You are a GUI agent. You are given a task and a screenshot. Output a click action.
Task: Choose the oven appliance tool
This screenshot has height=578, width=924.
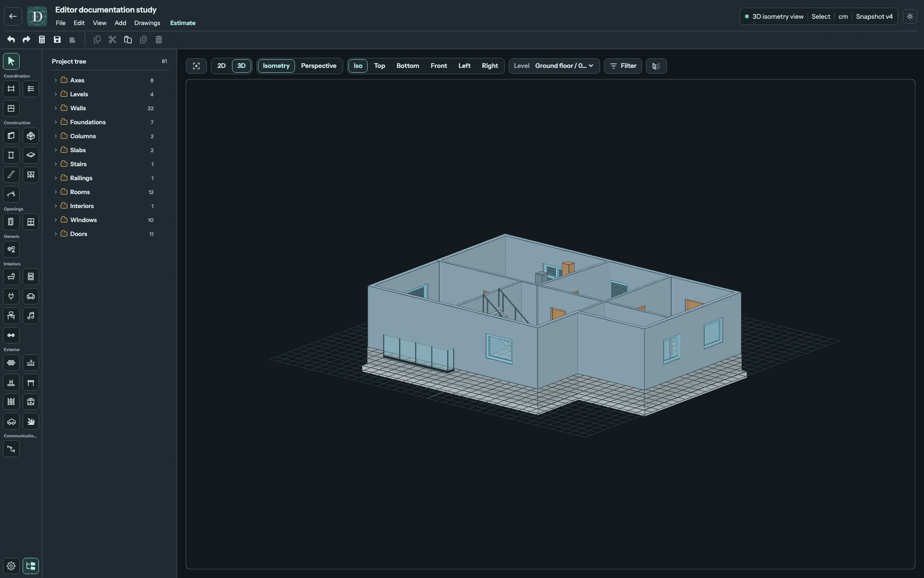coord(31,277)
